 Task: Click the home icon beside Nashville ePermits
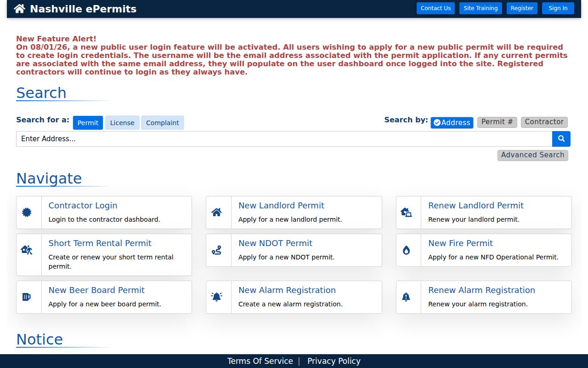point(19,8)
